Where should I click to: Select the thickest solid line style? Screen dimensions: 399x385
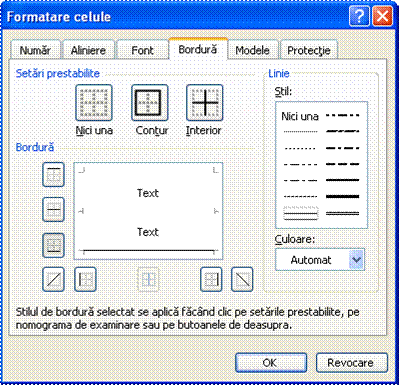pos(342,196)
